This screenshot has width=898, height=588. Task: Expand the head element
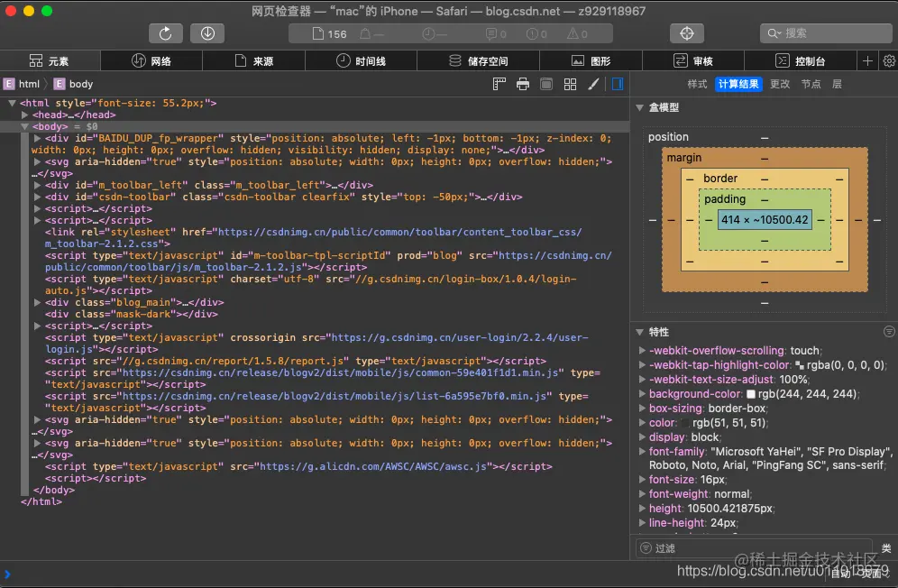[24, 115]
